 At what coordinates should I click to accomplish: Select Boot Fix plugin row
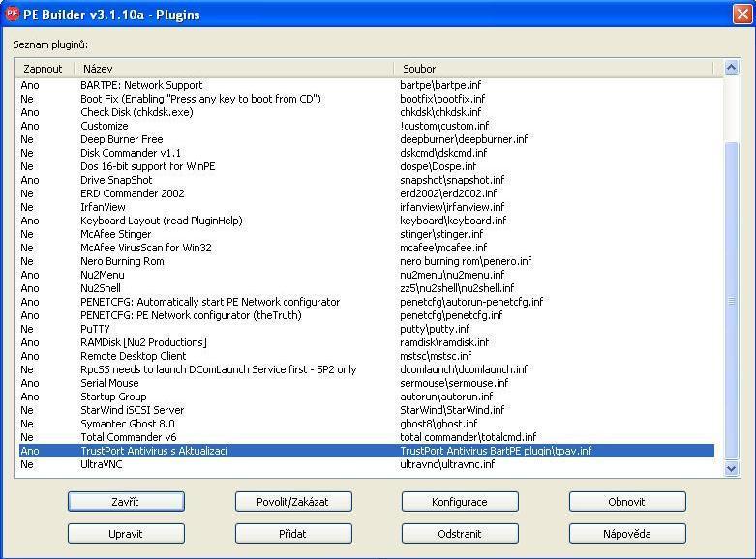[x=367, y=99]
